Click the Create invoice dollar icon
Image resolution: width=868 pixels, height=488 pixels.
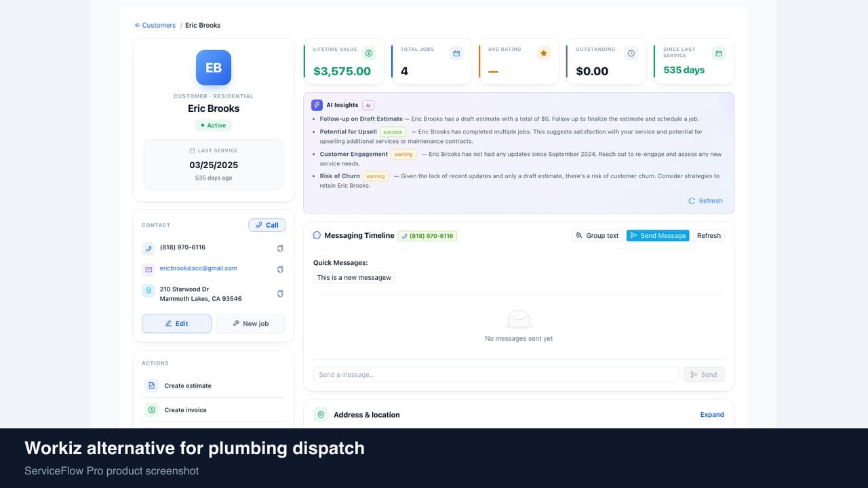tap(151, 410)
